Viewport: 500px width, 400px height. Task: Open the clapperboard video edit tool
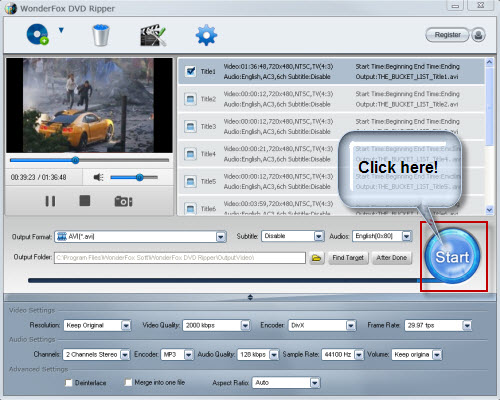point(153,35)
